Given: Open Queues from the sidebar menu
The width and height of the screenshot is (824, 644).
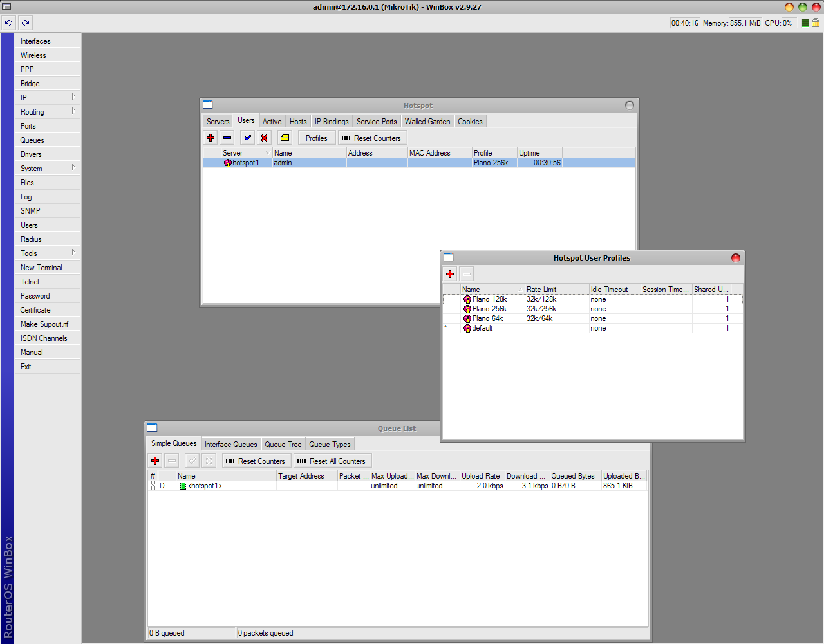Looking at the screenshot, I should click(48, 140).
